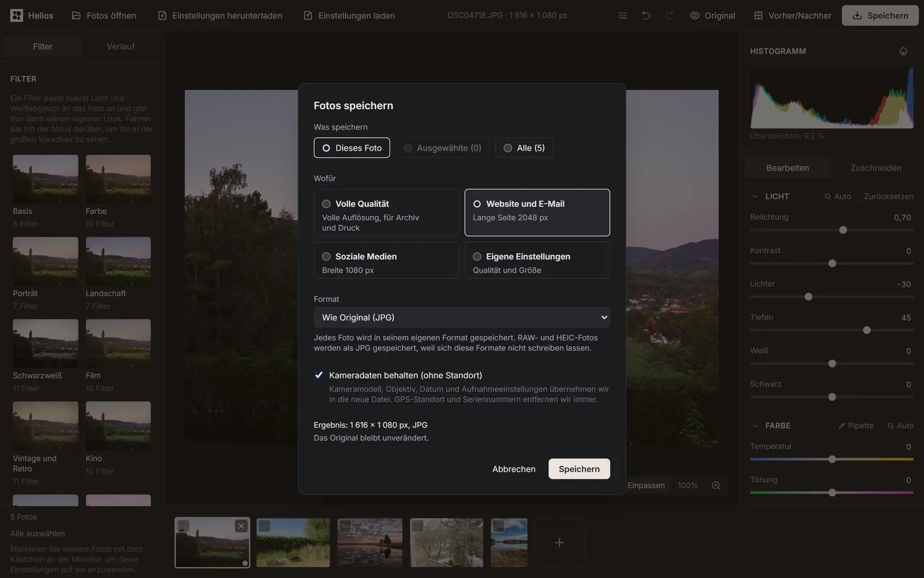Uncheck Kameradaten behalten checkbox
The height and width of the screenshot is (578, 924).
(319, 375)
